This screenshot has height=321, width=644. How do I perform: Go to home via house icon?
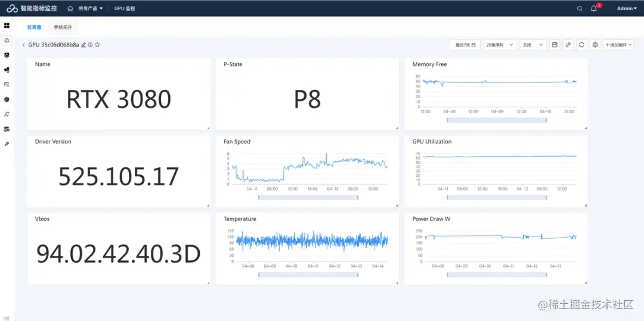[x=70, y=8]
